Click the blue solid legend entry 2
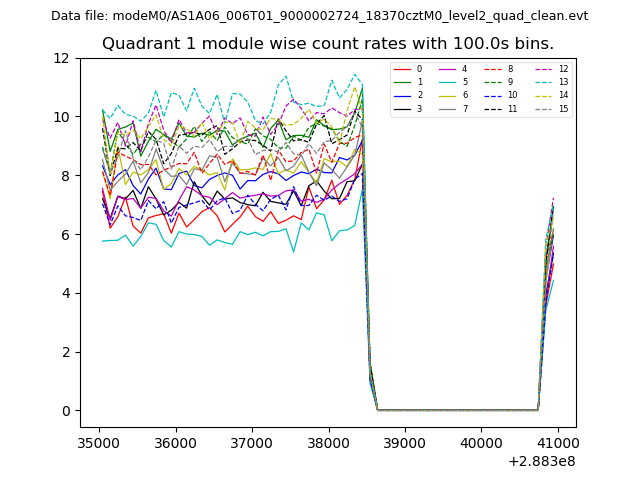This screenshot has height=480, width=640. coord(409,95)
